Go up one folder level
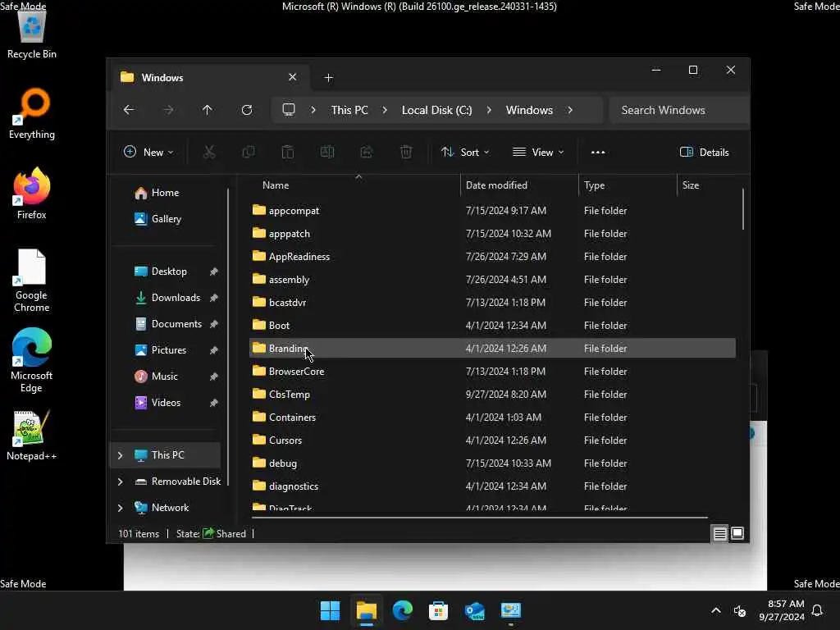Image resolution: width=840 pixels, height=630 pixels. 208,110
